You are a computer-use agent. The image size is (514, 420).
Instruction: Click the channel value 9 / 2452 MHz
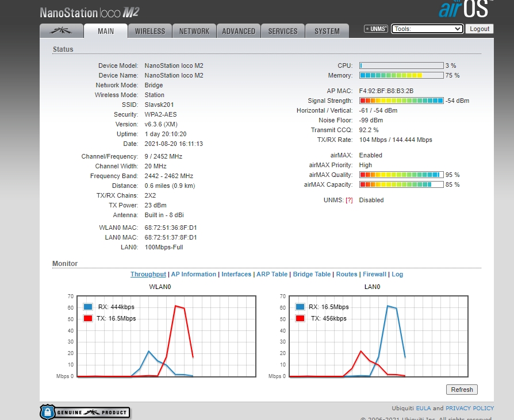click(x=163, y=156)
